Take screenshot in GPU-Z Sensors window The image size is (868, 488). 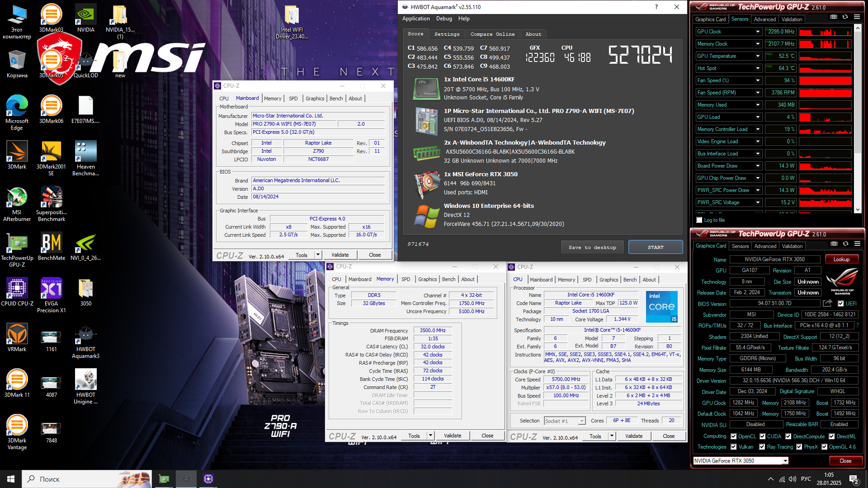834,17
